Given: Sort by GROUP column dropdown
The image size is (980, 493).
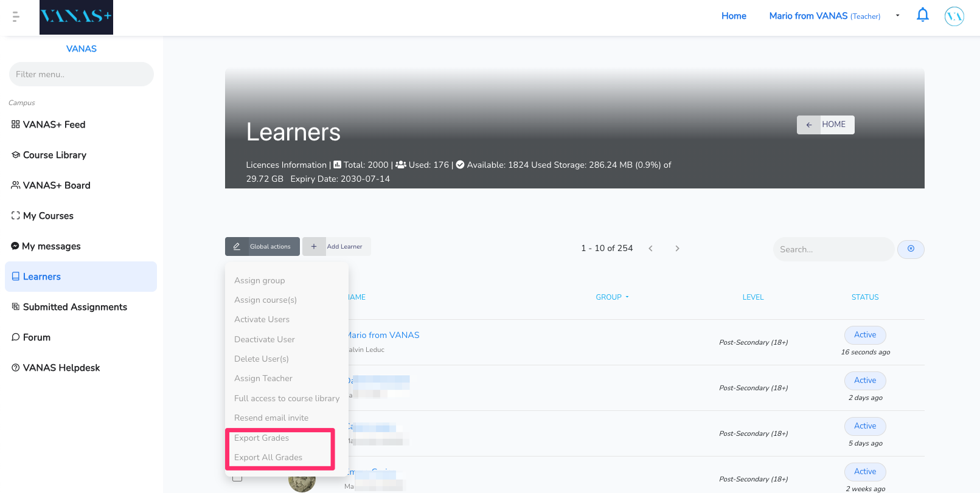Looking at the screenshot, I should coord(613,297).
